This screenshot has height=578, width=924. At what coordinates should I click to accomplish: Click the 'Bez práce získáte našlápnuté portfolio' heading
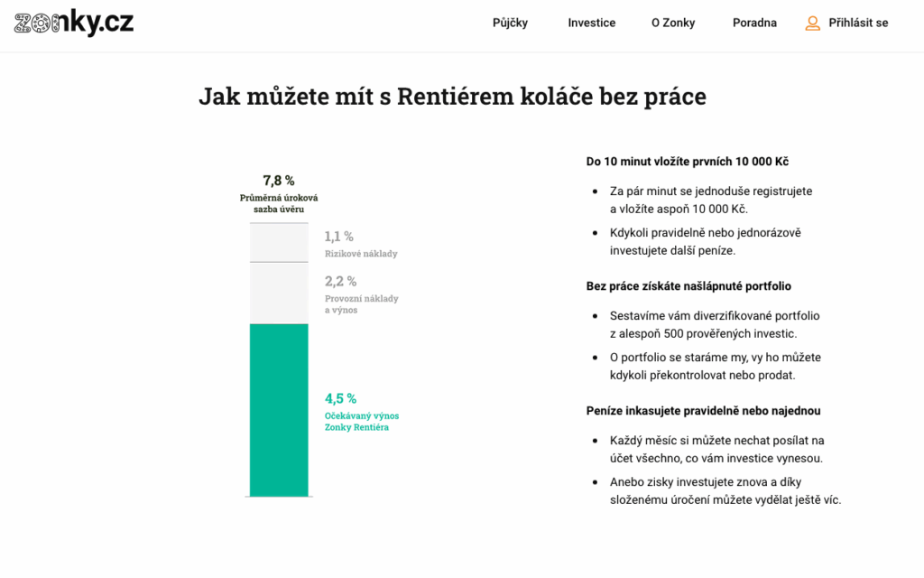pyautogui.click(x=688, y=286)
